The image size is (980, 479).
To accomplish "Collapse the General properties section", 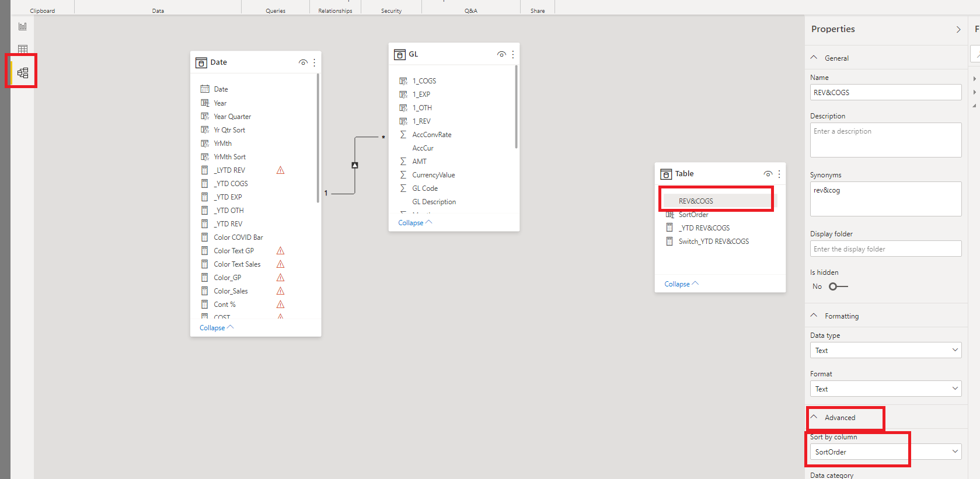I will (x=814, y=58).
